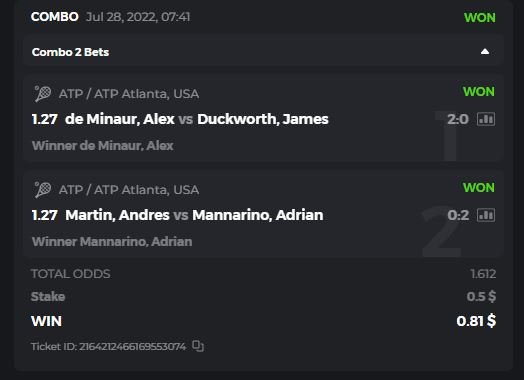Open stats for de Minaur vs Duckworth
This screenshot has height=380, width=524.
pyautogui.click(x=486, y=119)
